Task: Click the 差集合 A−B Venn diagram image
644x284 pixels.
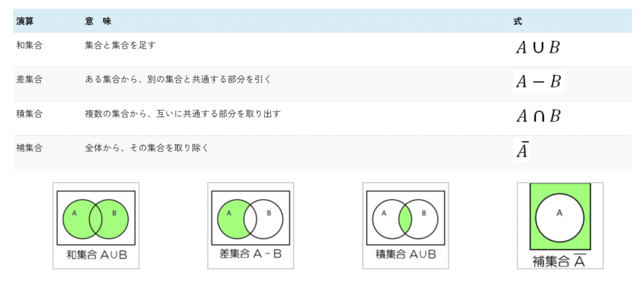Action: (x=250, y=225)
